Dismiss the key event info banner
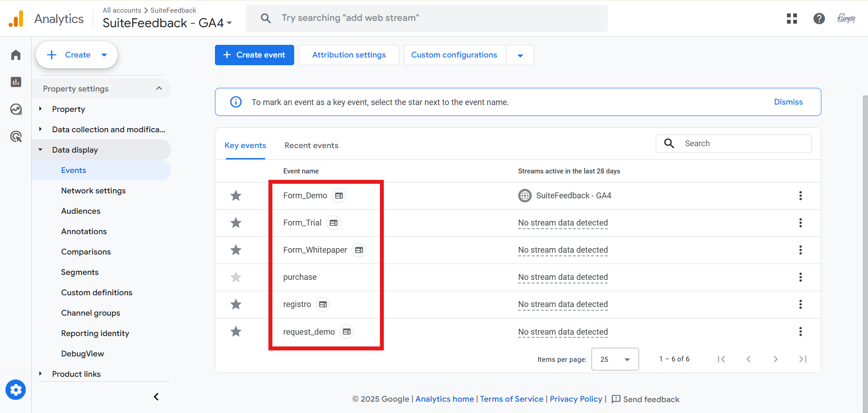Screen dimensions: 868x413 (x=788, y=102)
